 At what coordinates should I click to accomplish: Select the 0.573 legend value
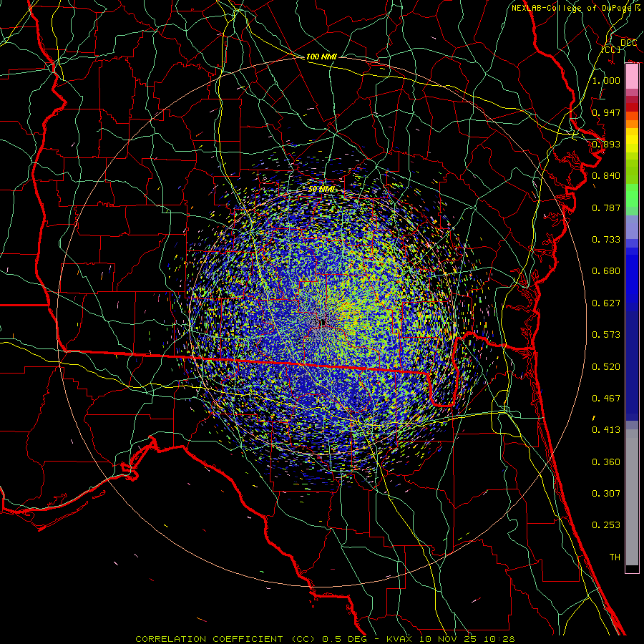point(606,335)
